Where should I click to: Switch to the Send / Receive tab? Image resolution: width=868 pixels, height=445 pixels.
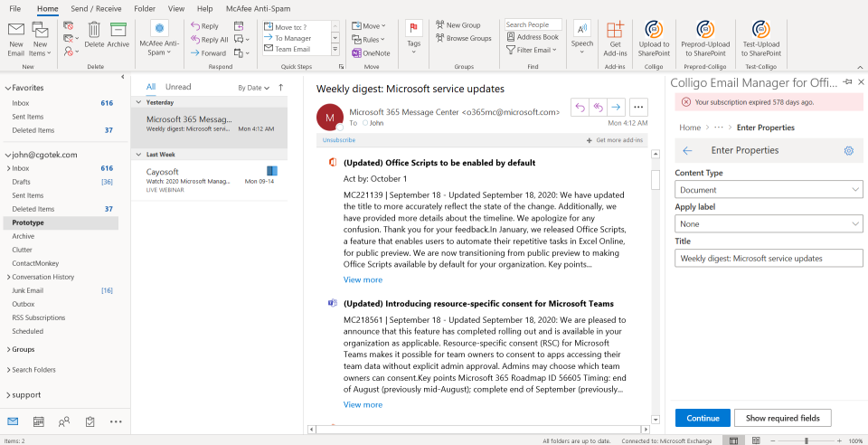(97, 9)
